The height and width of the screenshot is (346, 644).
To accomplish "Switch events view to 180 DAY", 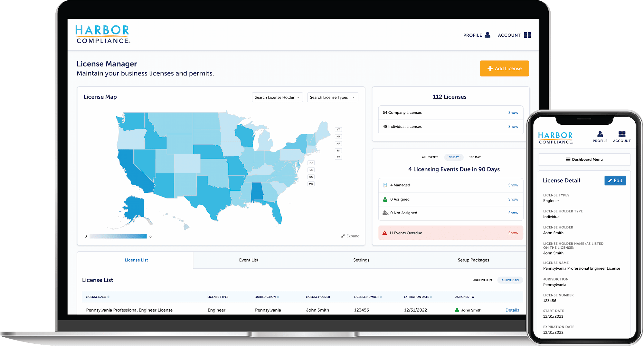I will [475, 157].
